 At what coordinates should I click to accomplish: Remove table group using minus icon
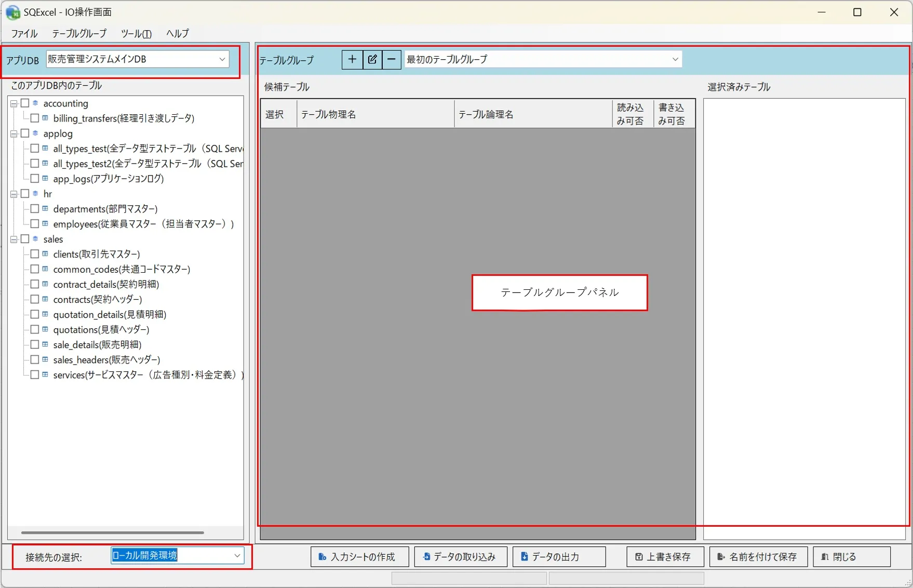(x=392, y=59)
